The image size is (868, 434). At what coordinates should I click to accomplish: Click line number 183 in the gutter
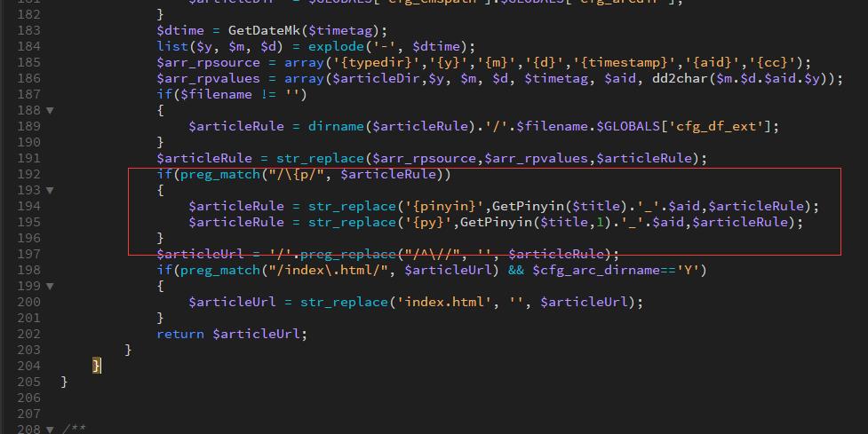(x=28, y=30)
